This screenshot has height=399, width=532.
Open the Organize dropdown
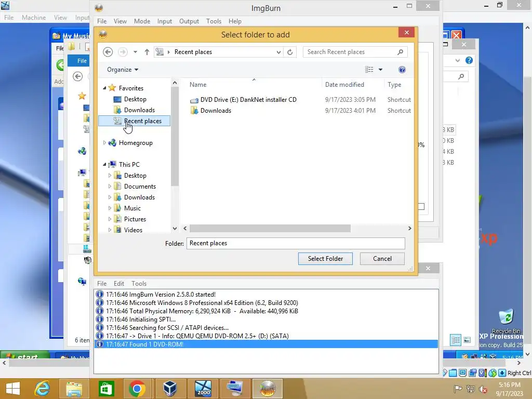tap(123, 70)
